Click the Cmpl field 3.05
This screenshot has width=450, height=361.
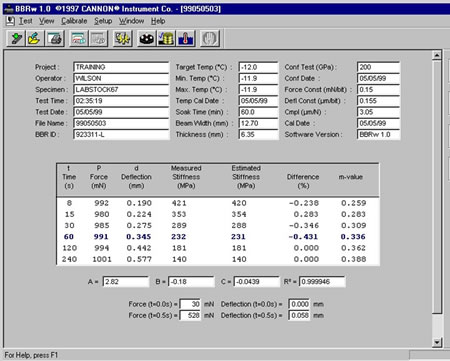tap(378, 112)
